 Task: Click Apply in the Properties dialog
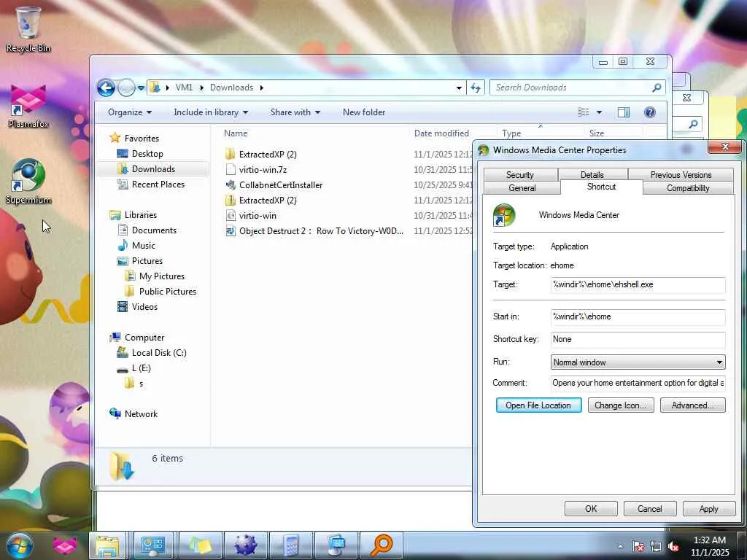(708, 509)
